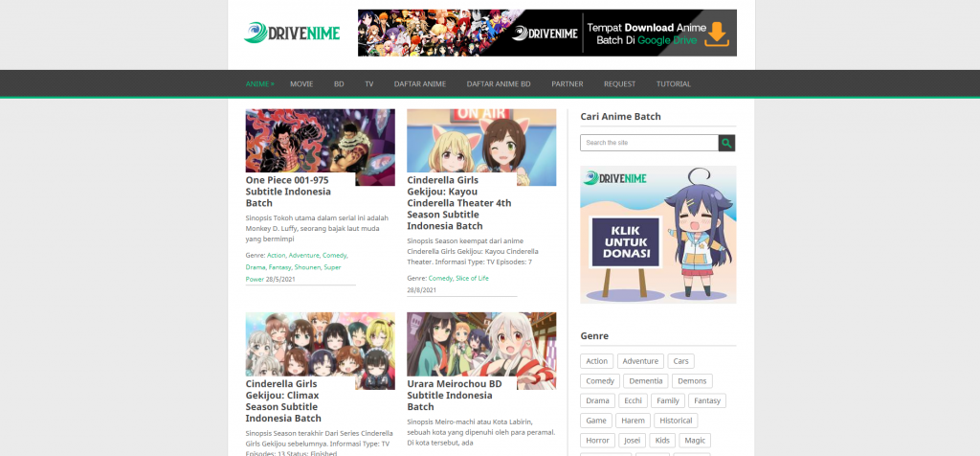Open 'Kayou Cinderella Theater 4th Season' title link
The height and width of the screenshot is (456, 980).
(x=458, y=203)
